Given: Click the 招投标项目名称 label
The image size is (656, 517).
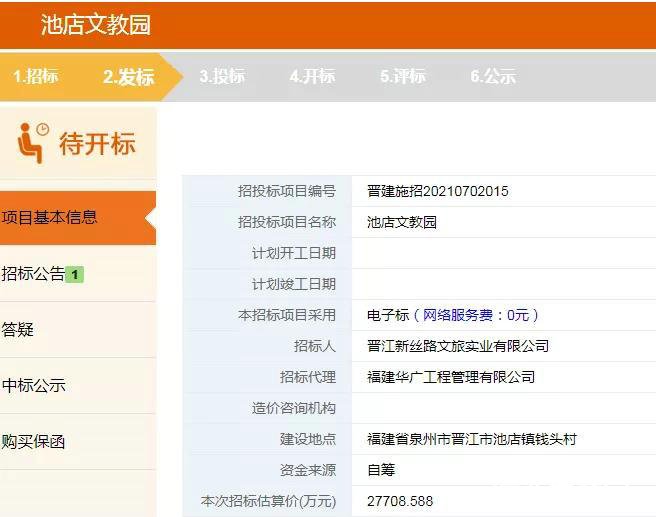Looking at the screenshot, I should point(287,222).
